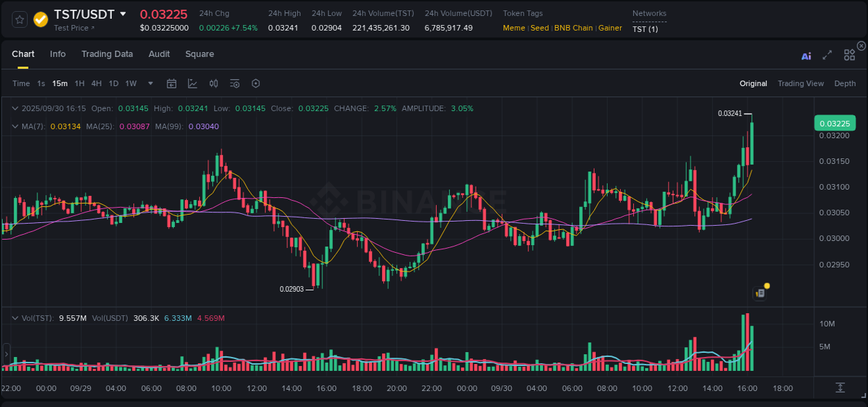
Task: Launch the Binance Ai assistant icon
Action: click(x=806, y=56)
